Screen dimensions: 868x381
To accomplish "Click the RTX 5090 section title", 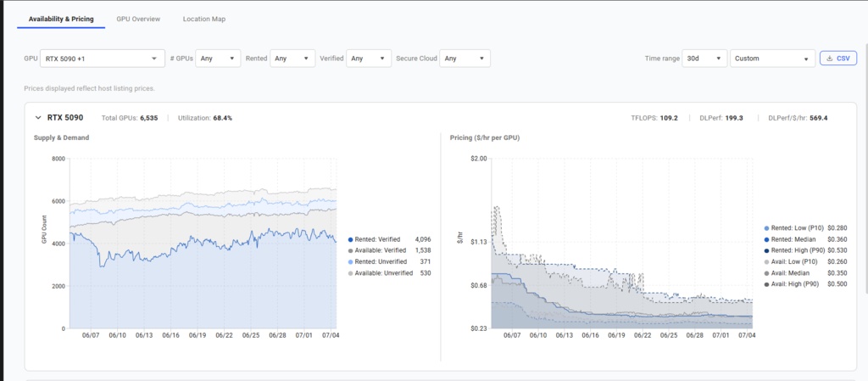I will click(65, 117).
